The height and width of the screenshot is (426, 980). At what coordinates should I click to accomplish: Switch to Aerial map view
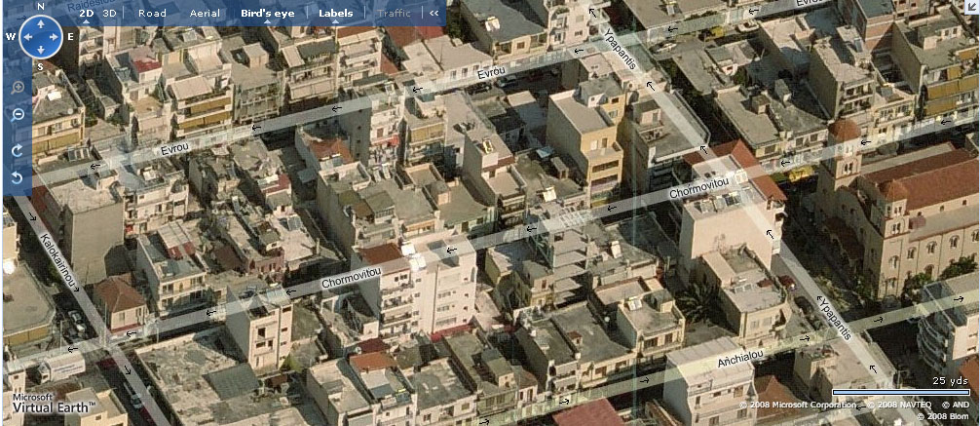[205, 14]
